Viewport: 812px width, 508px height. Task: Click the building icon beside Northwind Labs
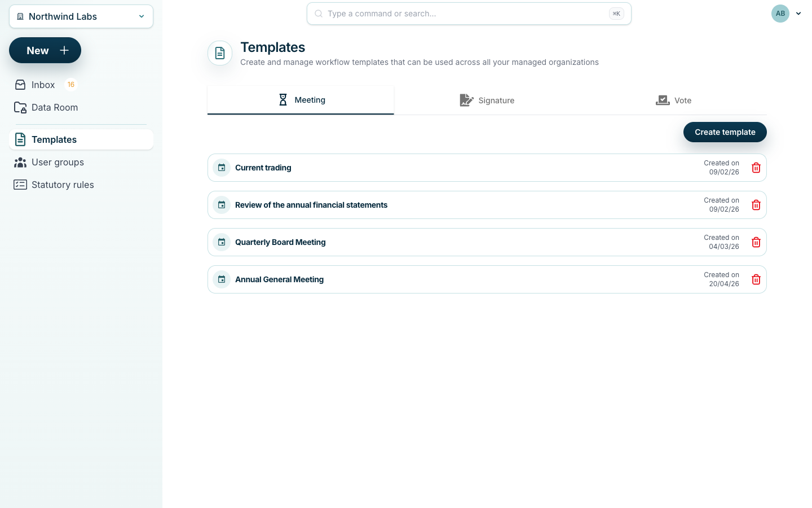click(x=20, y=16)
